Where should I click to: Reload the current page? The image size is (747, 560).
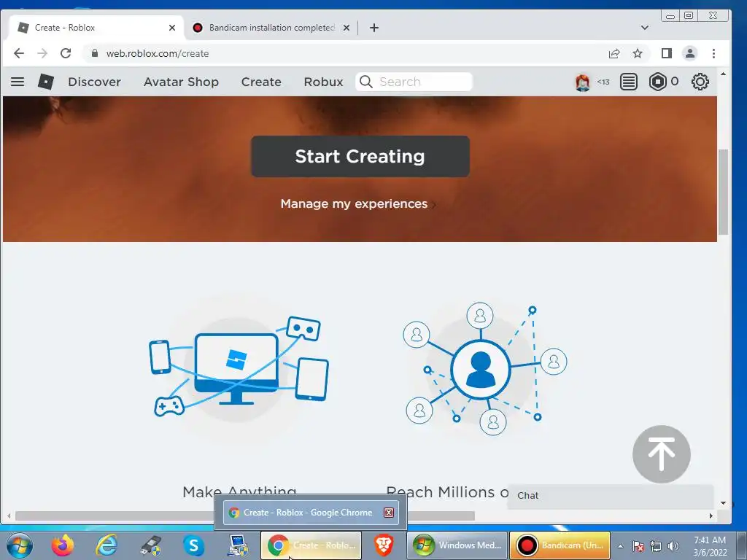pos(66,53)
